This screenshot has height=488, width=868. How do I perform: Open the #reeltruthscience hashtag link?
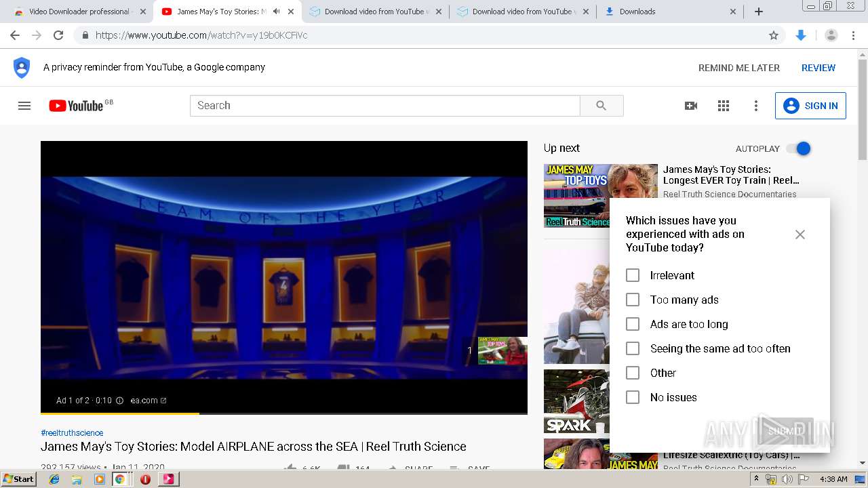point(72,432)
